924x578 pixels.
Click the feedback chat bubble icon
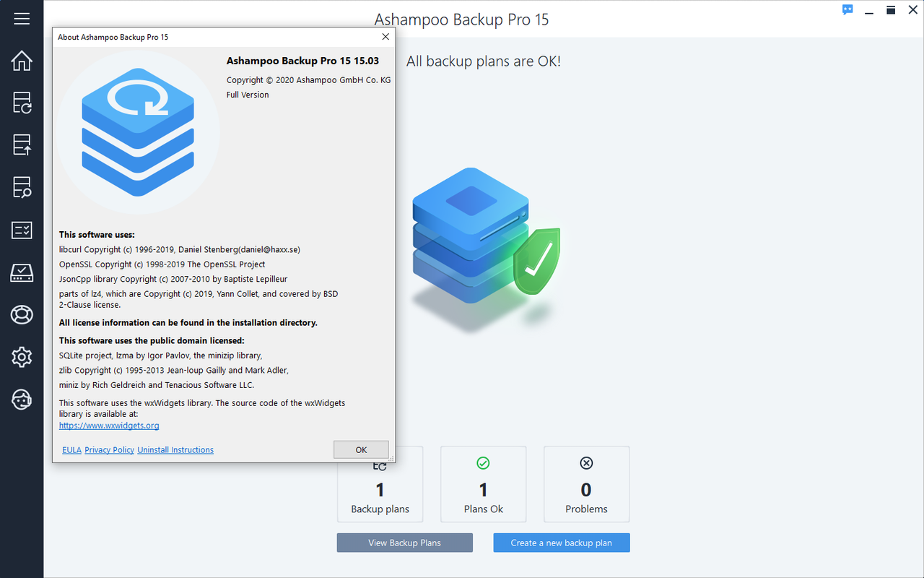[847, 10]
